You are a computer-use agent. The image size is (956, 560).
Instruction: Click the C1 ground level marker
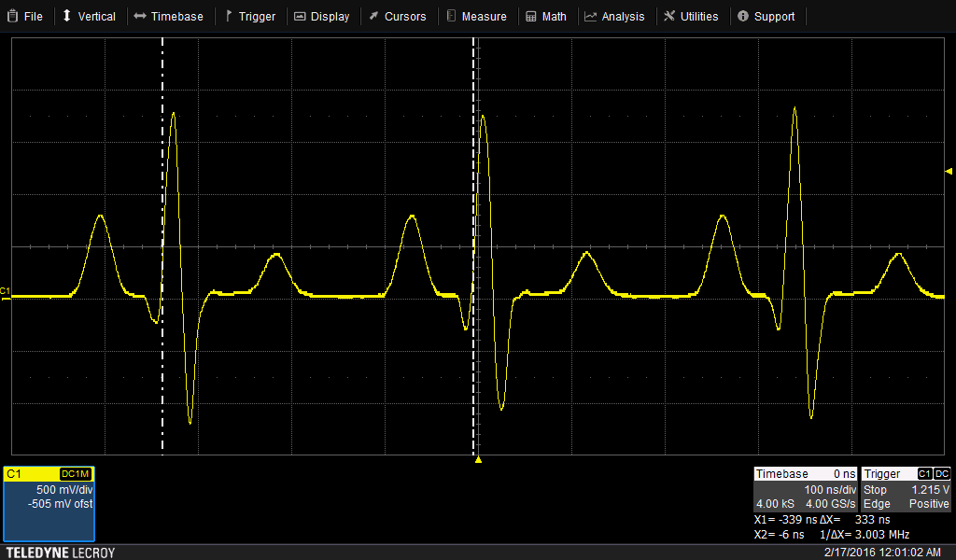click(x=5, y=293)
